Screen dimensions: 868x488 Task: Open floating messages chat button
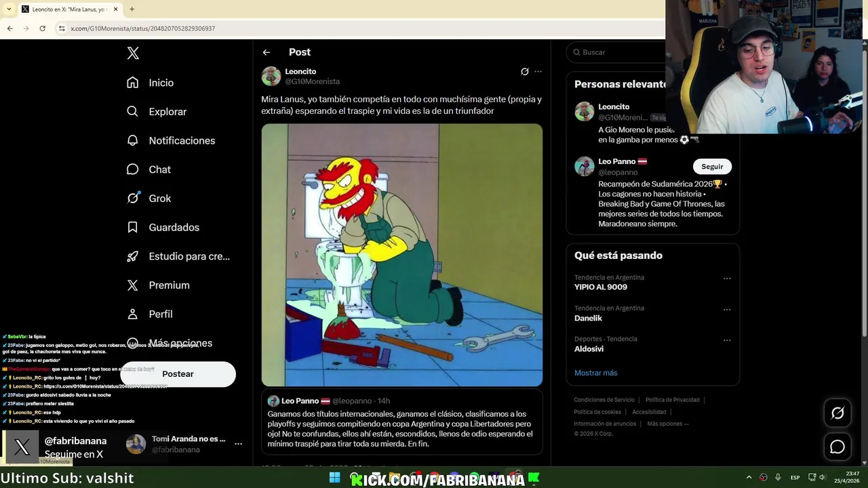click(x=837, y=447)
